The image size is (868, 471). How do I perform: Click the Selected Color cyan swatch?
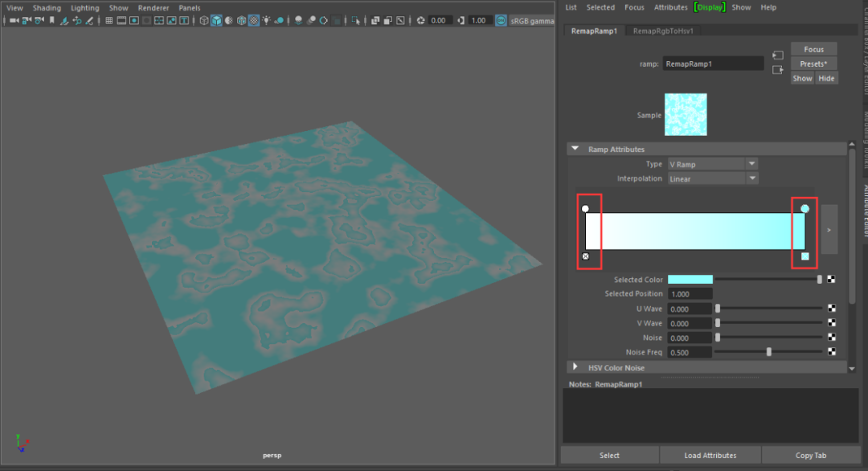coord(690,280)
